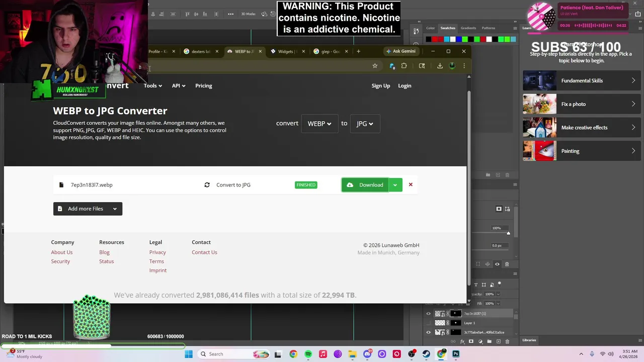This screenshot has height=362, width=644.
Task: Click the Windows Start button
Action: [189, 354]
